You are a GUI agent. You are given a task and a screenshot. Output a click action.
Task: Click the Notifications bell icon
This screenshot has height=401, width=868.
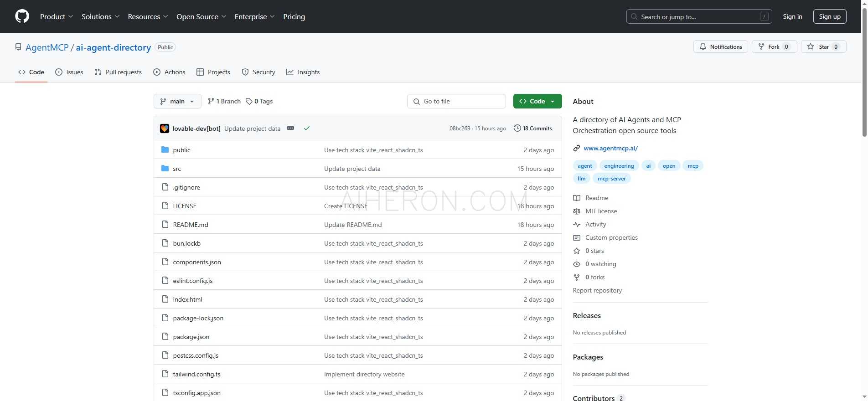[x=703, y=46]
